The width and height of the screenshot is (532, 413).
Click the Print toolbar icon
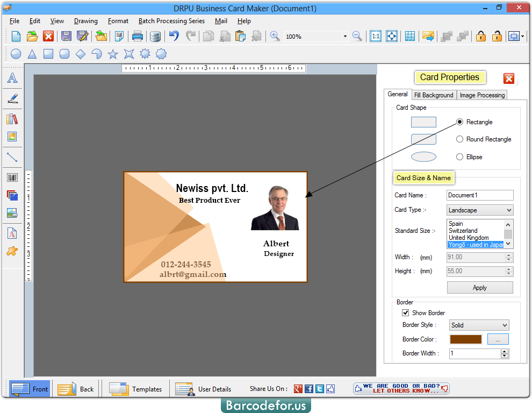tap(138, 36)
